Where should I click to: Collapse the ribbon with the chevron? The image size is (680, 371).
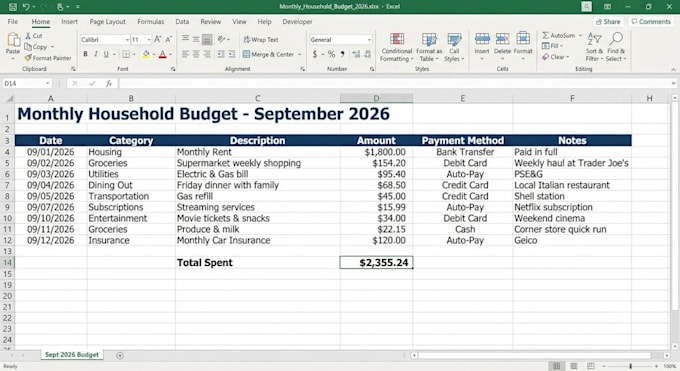pos(673,69)
